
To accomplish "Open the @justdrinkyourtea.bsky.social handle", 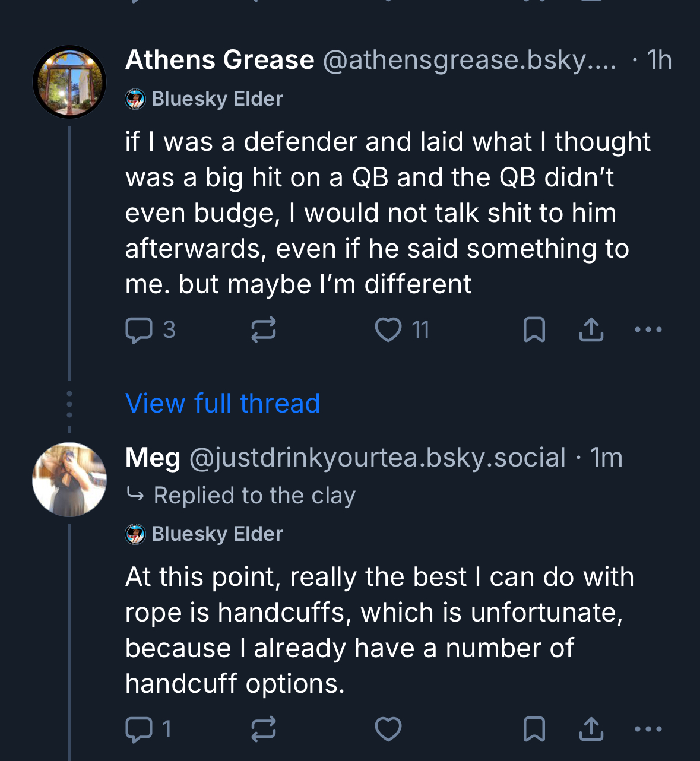I will coord(377,458).
